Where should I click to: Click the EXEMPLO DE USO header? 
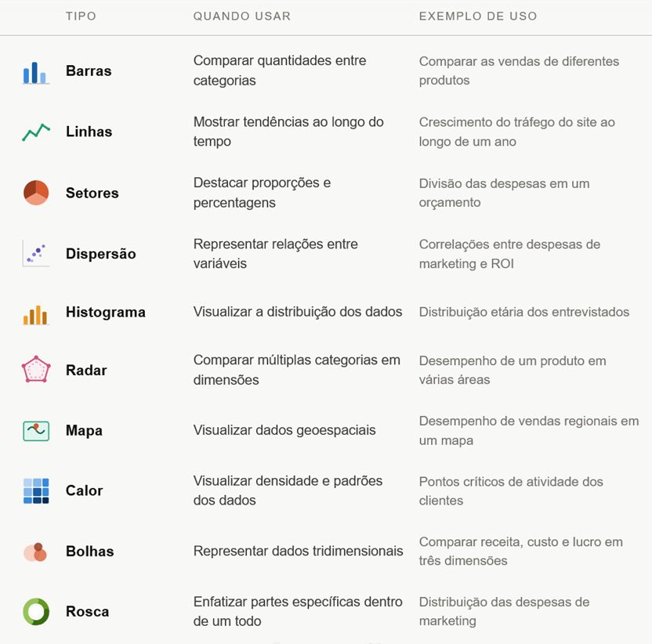coord(478,16)
